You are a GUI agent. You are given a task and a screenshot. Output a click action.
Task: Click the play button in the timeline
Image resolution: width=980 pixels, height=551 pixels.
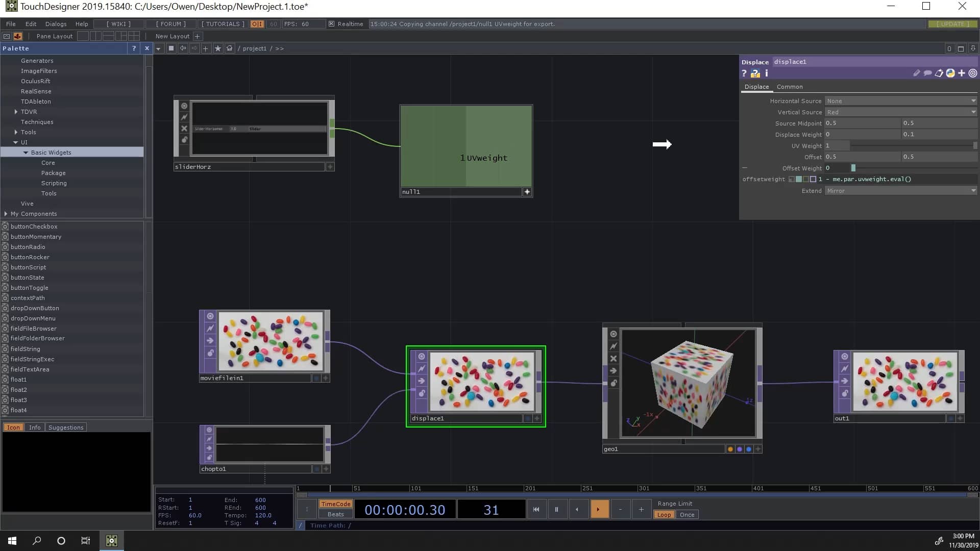point(600,509)
